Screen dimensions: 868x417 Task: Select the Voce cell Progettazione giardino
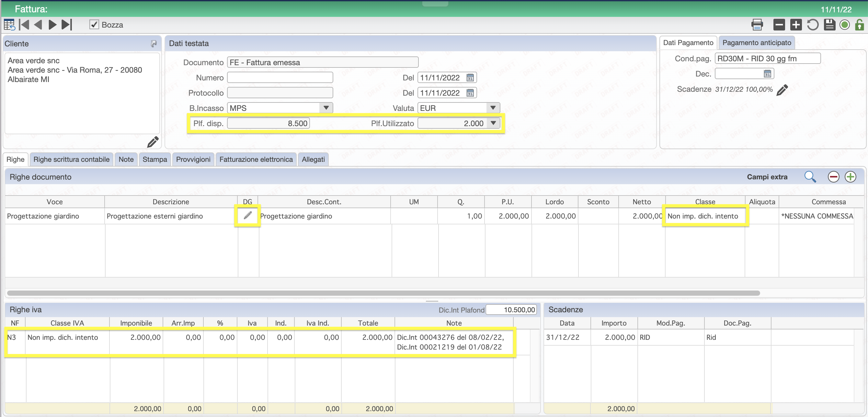(x=55, y=216)
